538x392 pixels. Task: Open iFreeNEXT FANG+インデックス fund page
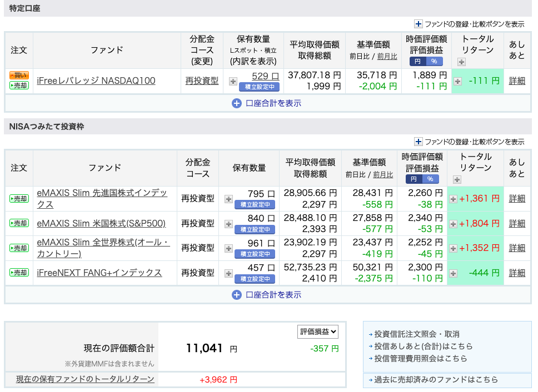[99, 273]
